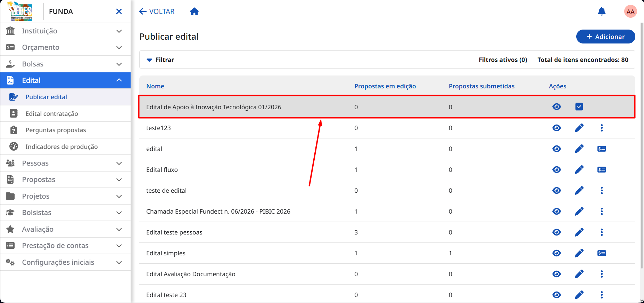Select the Edital Avaliação Documentação row name
The height and width of the screenshot is (303, 644).
pos(191,274)
